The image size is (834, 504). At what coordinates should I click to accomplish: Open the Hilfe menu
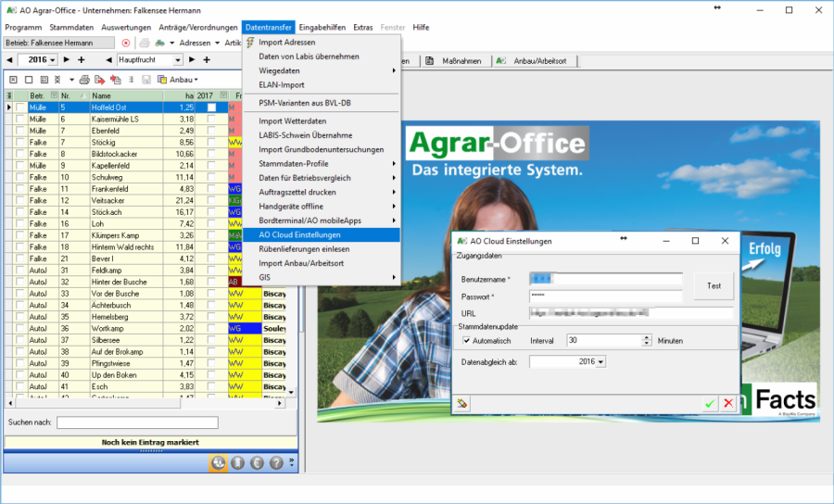pyautogui.click(x=421, y=27)
